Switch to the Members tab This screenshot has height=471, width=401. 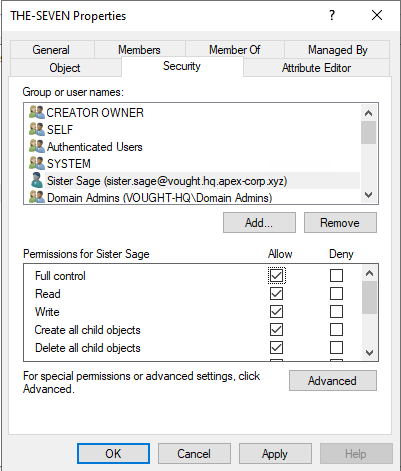pyautogui.click(x=140, y=50)
